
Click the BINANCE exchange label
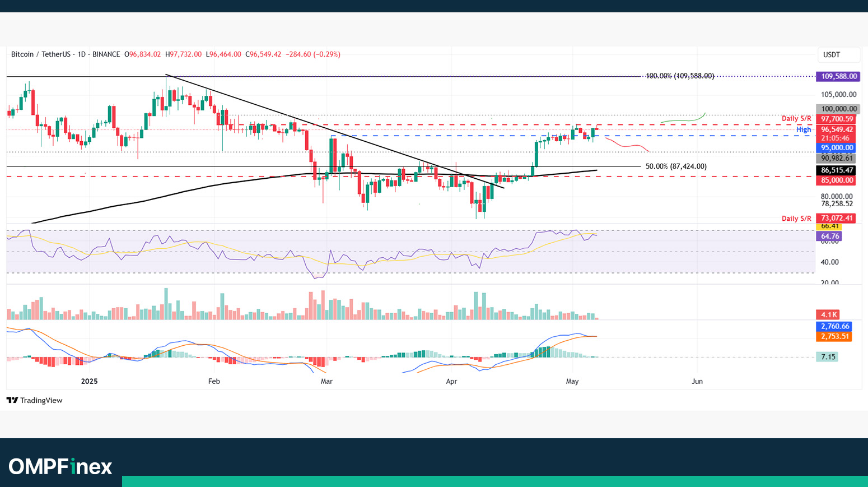106,54
